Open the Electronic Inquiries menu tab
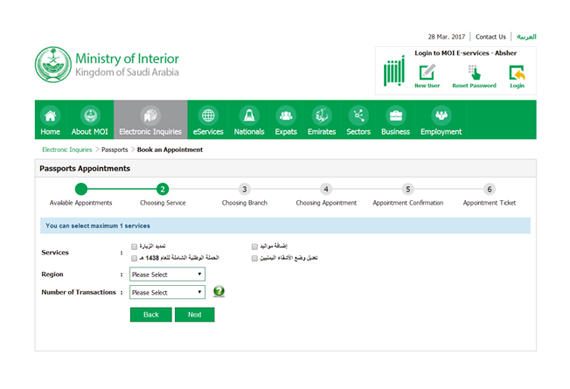The width and height of the screenshot is (570, 389). click(x=150, y=120)
